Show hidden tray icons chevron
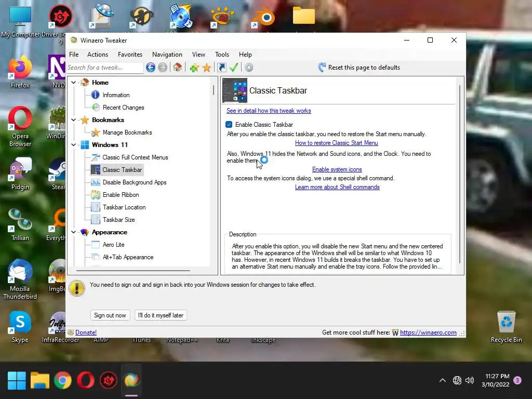The width and height of the screenshot is (532, 399). tap(443, 380)
